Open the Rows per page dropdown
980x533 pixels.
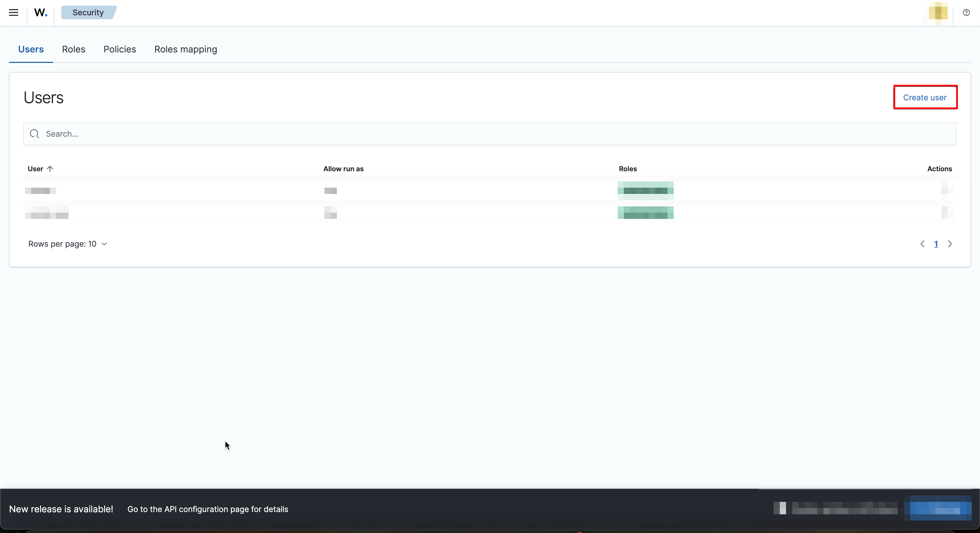67,244
